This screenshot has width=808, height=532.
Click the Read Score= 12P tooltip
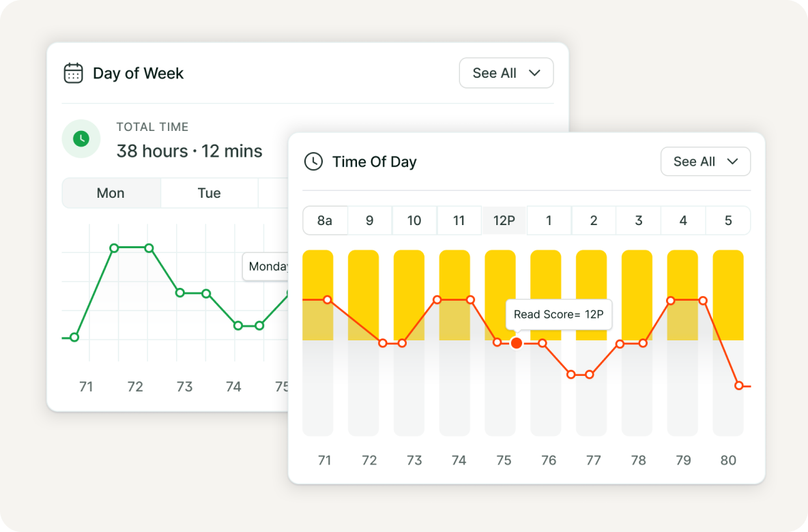[559, 314]
